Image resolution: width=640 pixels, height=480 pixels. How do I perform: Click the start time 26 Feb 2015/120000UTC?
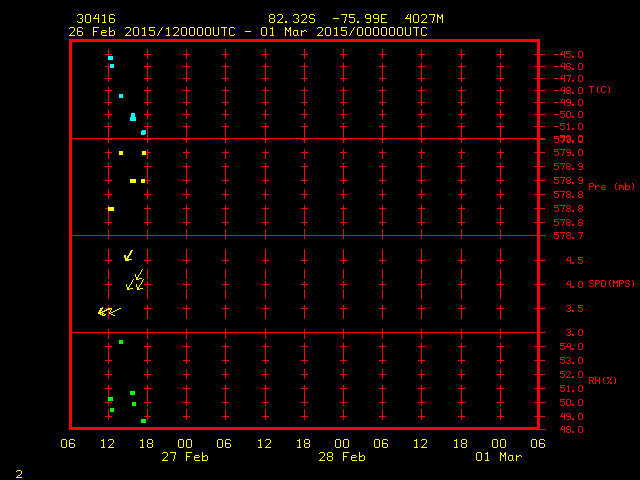152,32
